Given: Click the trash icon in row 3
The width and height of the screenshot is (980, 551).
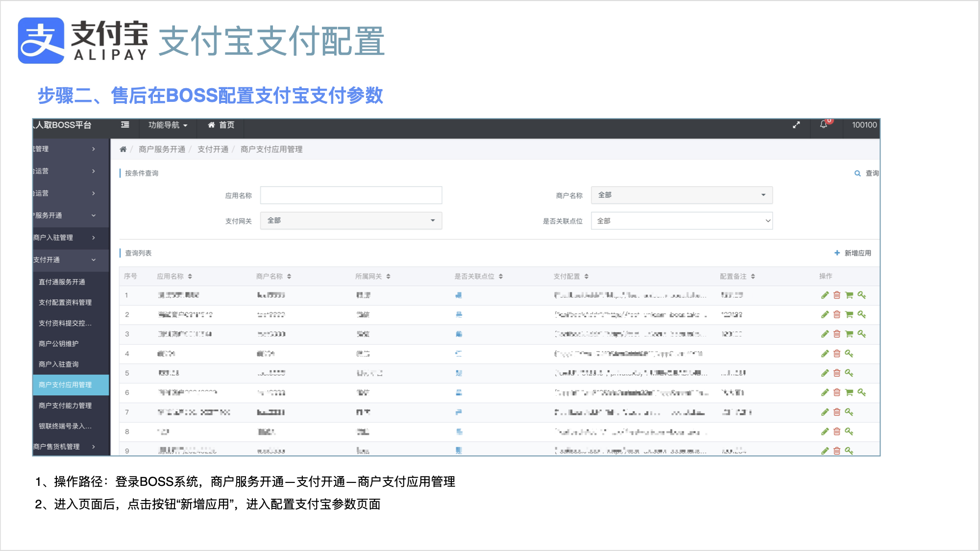Looking at the screenshot, I should pyautogui.click(x=837, y=334).
